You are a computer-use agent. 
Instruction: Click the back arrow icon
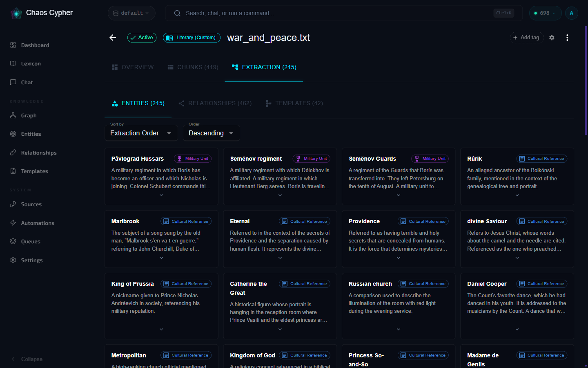tap(113, 38)
